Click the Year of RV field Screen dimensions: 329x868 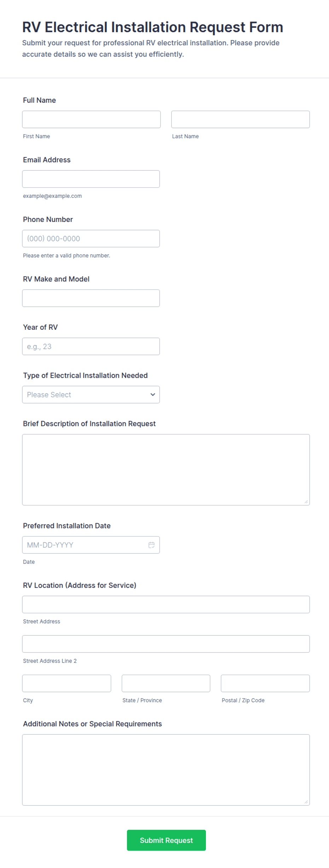point(91,346)
